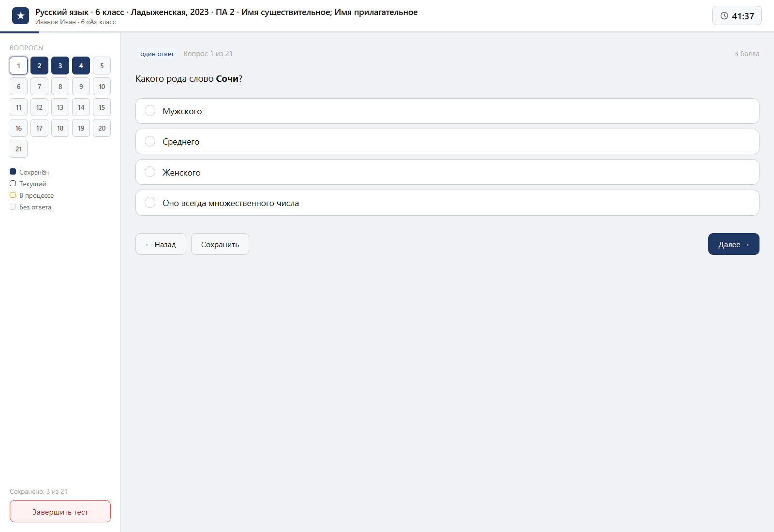Jump to question 3
The width and height of the screenshot is (774, 532).
coord(60,66)
